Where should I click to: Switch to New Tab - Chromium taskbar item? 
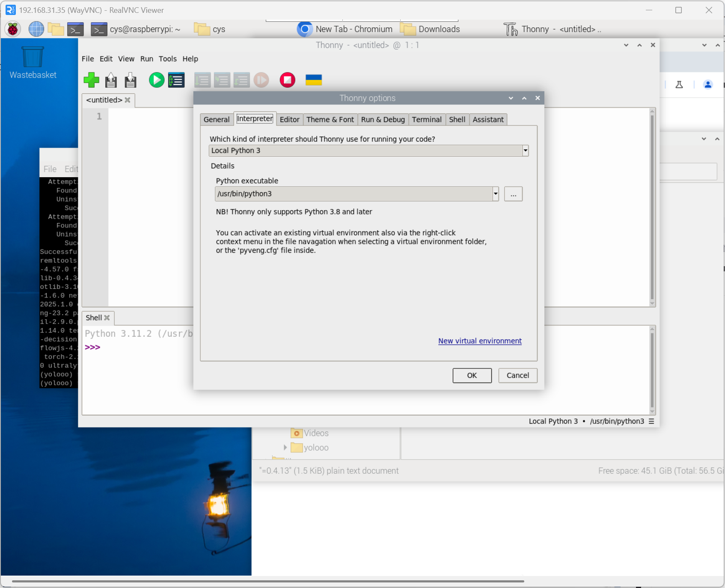click(345, 29)
